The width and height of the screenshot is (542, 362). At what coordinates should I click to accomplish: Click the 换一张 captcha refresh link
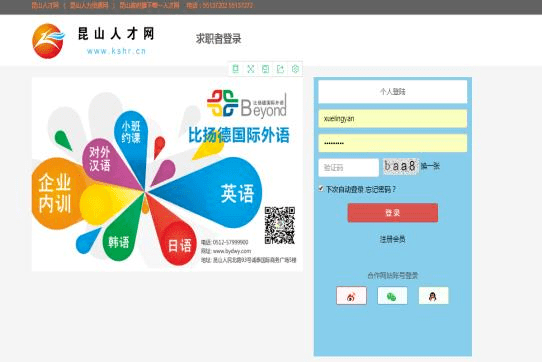pyautogui.click(x=430, y=166)
